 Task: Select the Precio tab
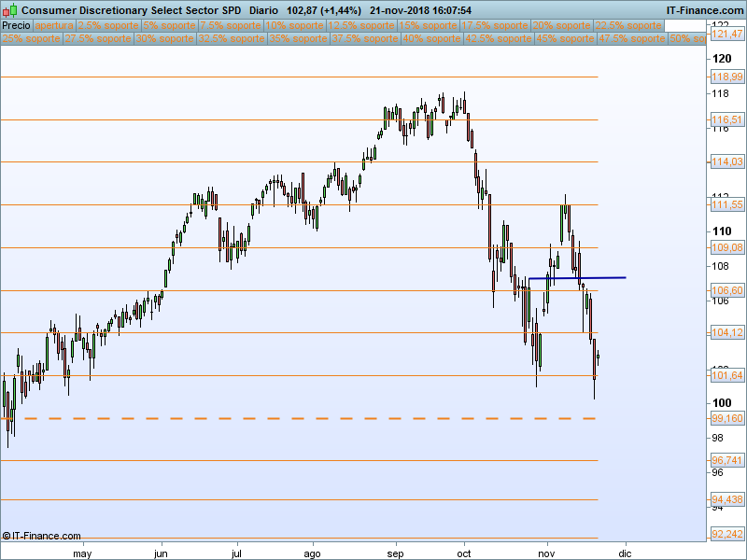coord(16,26)
